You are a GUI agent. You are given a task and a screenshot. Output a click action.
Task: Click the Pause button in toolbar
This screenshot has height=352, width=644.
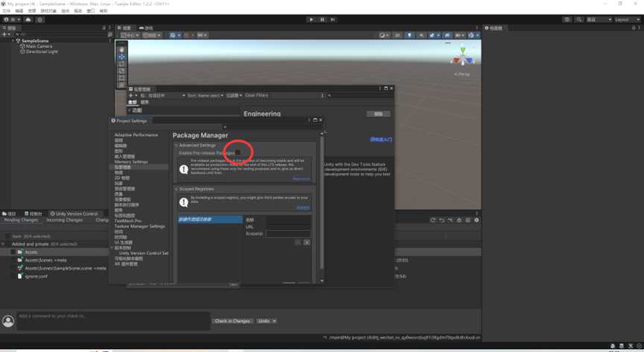pos(322,19)
